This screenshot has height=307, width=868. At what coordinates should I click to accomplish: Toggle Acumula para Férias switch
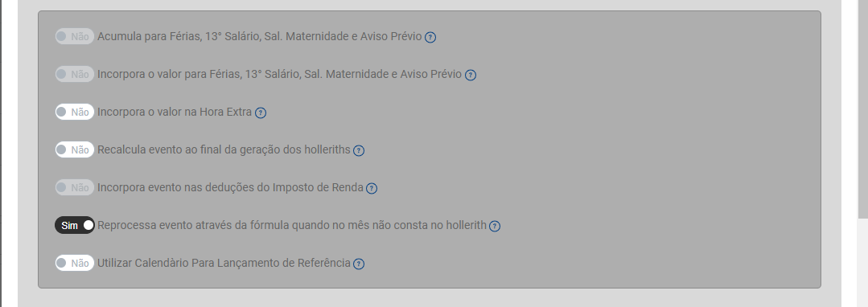75,36
